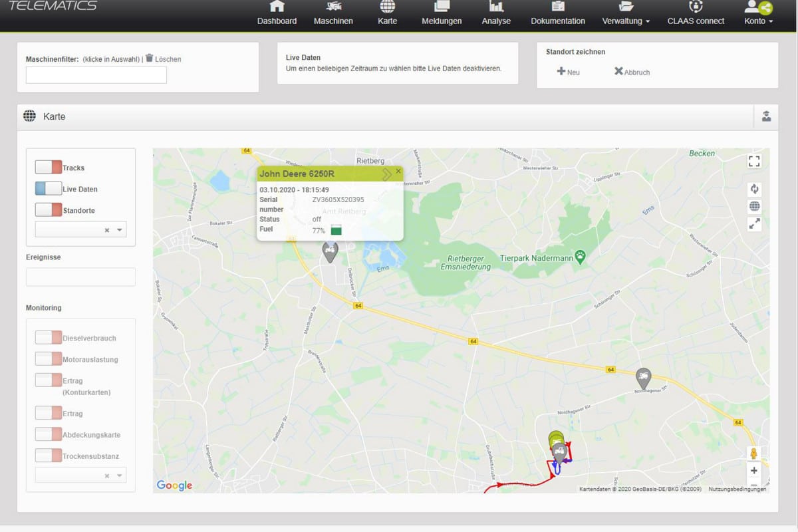Toggle the Live Daten switch
This screenshot has width=798, height=532.
(x=48, y=189)
